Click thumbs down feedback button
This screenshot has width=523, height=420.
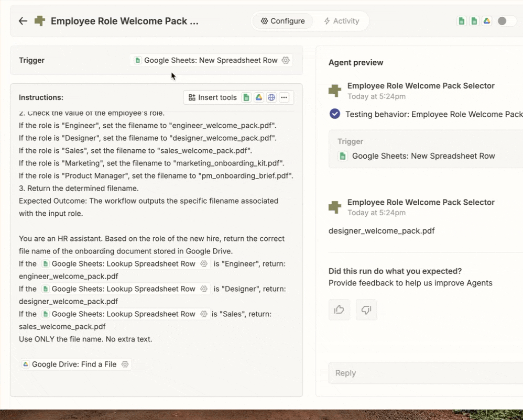pos(366,310)
